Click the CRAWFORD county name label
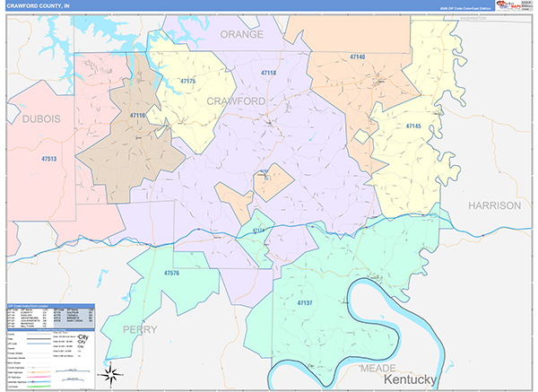This screenshot has width=538, height=392. [x=236, y=101]
